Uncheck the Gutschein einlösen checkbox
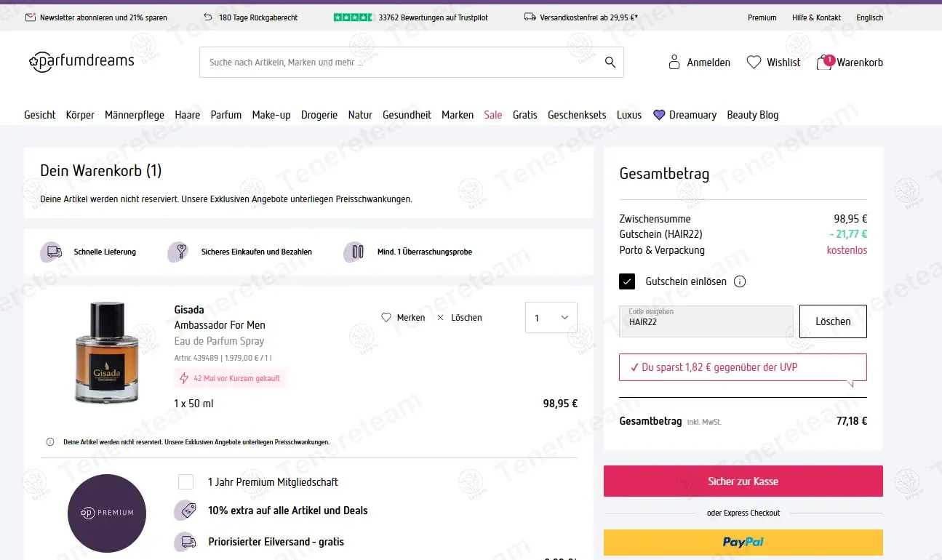Image resolution: width=942 pixels, height=560 pixels. [x=626, y=281]
